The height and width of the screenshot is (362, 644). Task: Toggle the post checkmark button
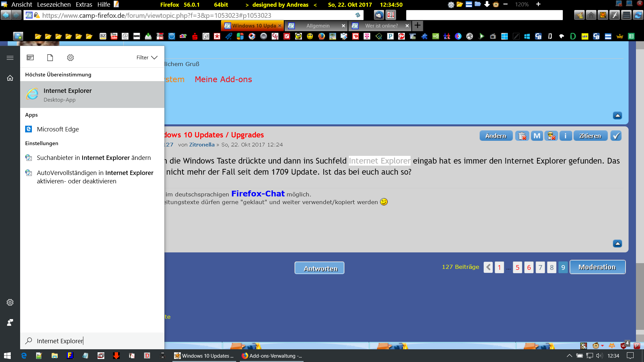(616, 136)
